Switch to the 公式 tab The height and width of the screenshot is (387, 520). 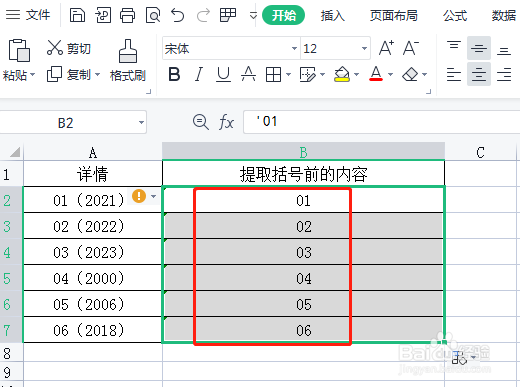(455, 15)
